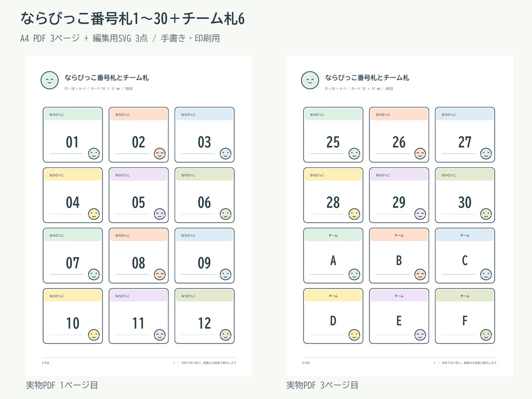The height and width of the screenshot is (399, 532).
Task: Click the purple smiley on card 11
Action: click(160, 335)
